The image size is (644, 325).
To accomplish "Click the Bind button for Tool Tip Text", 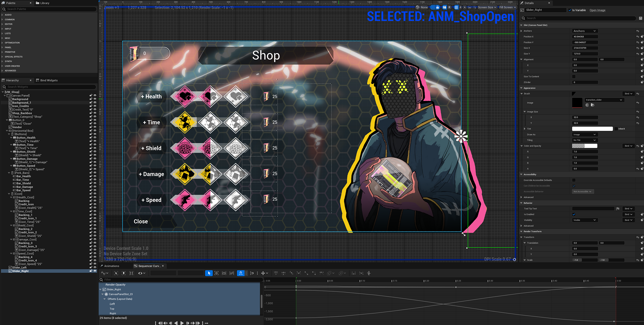I will pyautogui.click(x=628, y=209).
